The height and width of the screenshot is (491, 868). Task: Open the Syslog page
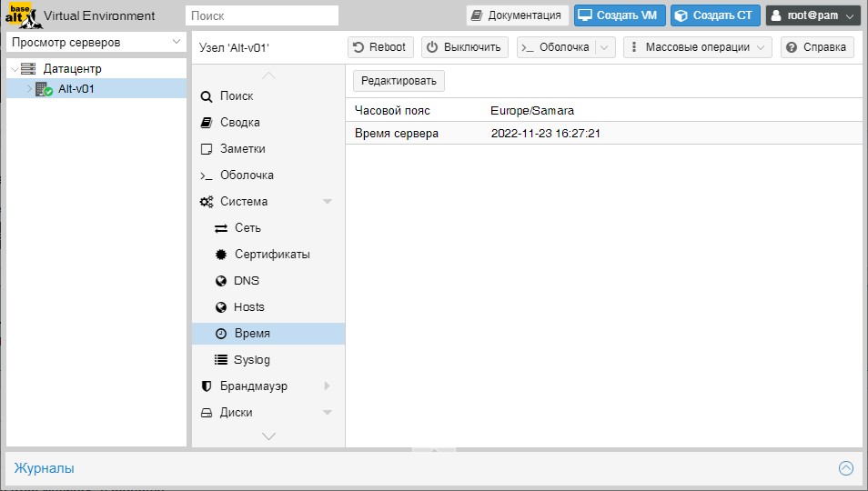pos(268,360)
